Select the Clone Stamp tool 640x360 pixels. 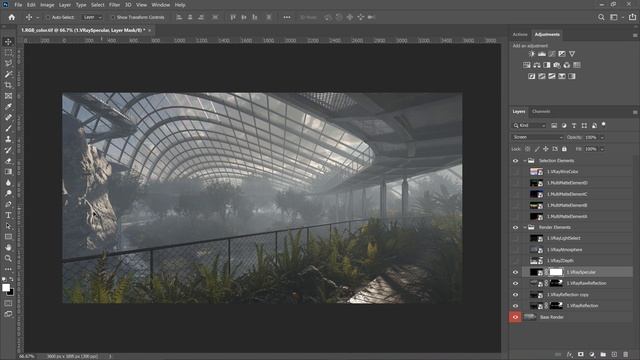point(8,139)
